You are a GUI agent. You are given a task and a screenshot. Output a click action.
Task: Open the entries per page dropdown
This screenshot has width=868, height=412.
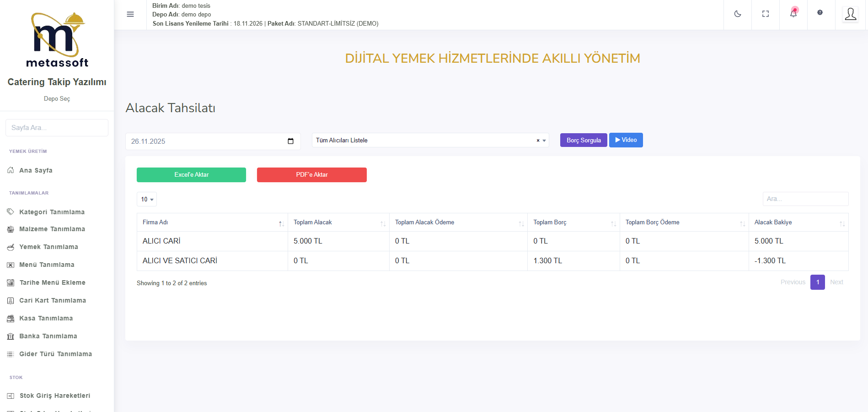(147, 199)
